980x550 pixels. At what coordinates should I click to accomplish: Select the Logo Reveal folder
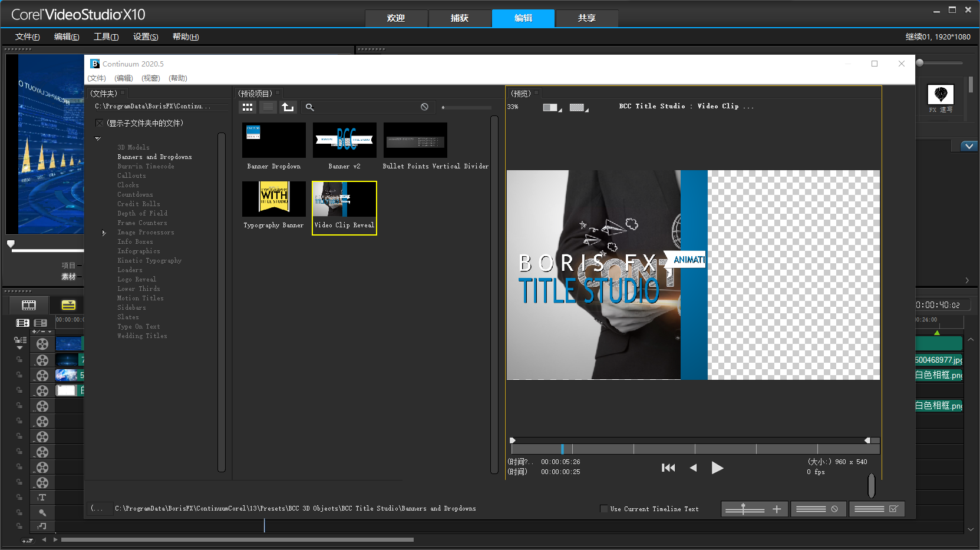point(137,280)
